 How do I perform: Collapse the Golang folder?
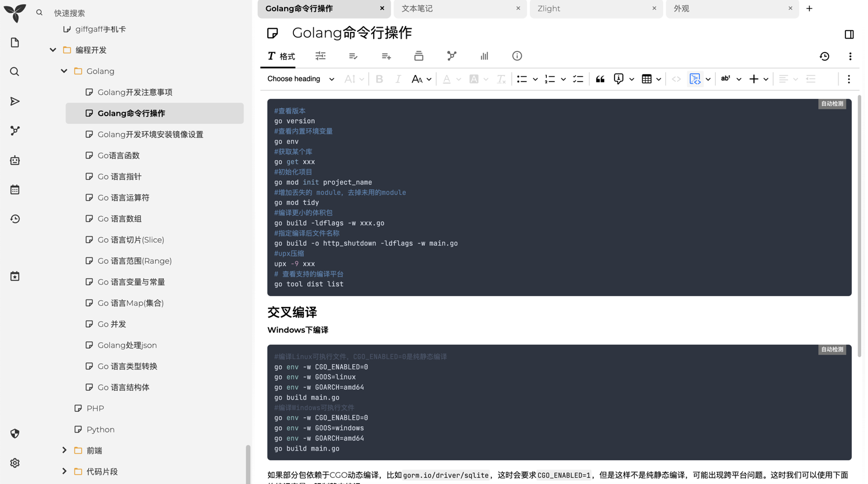tap(64, 71)
